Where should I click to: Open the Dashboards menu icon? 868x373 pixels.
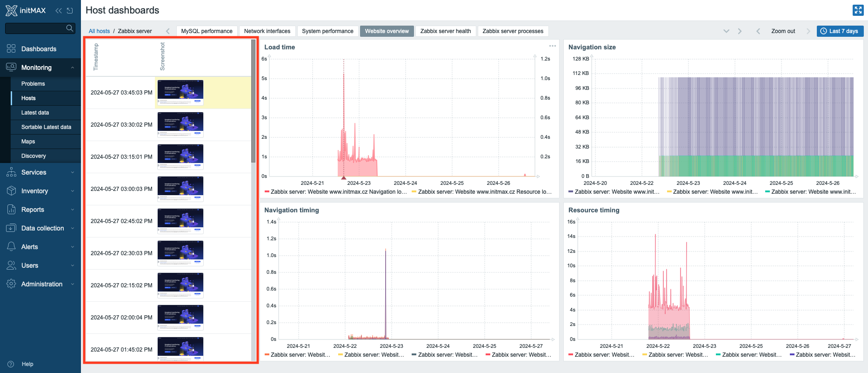coord(11,48)
